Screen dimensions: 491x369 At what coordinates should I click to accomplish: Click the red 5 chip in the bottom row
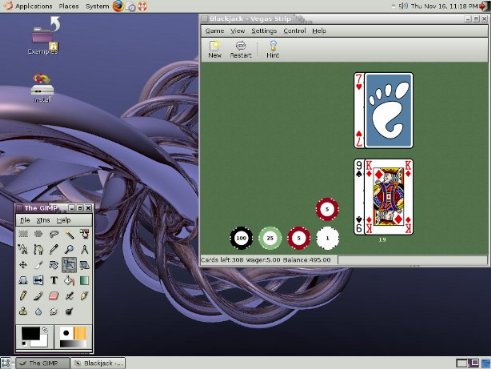point(299,238)
